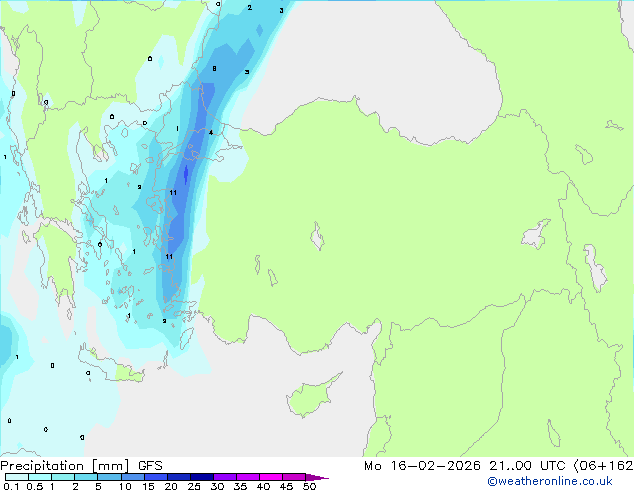Pick the 10–15 mm legend color swatch

tap(132, 477)
